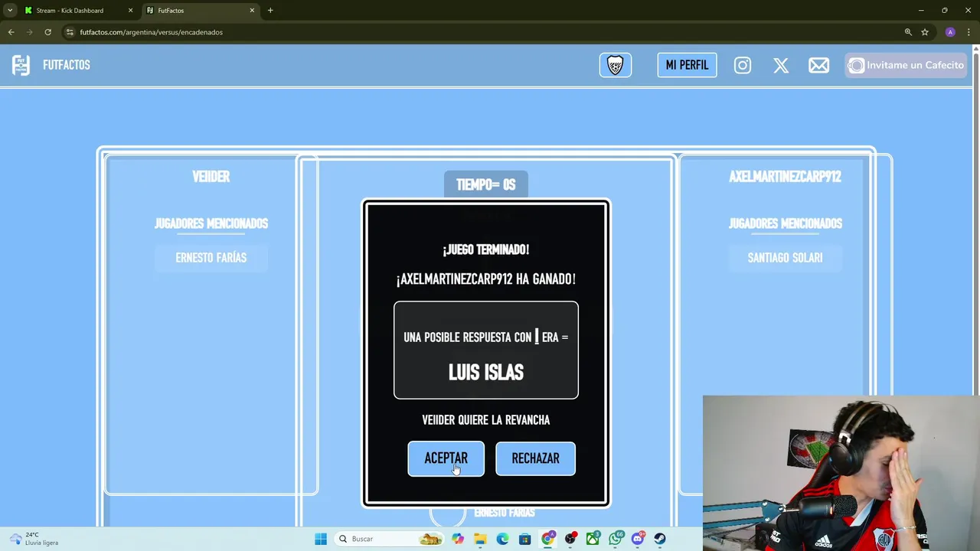980x551 pixels.
Task: Click the TIEMPO= 0S timer label
Action: pyautogui.click(x=486, y=184)
